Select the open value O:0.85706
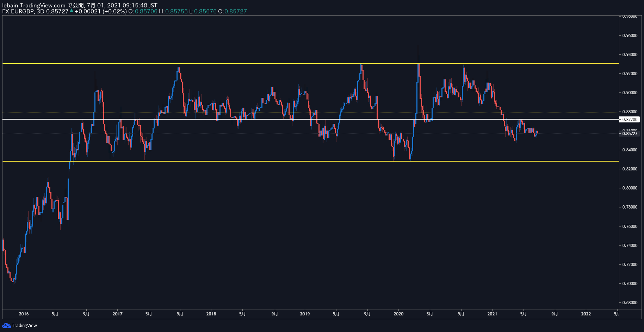This screenshot has width=644, height=332. tap(143, 11)
